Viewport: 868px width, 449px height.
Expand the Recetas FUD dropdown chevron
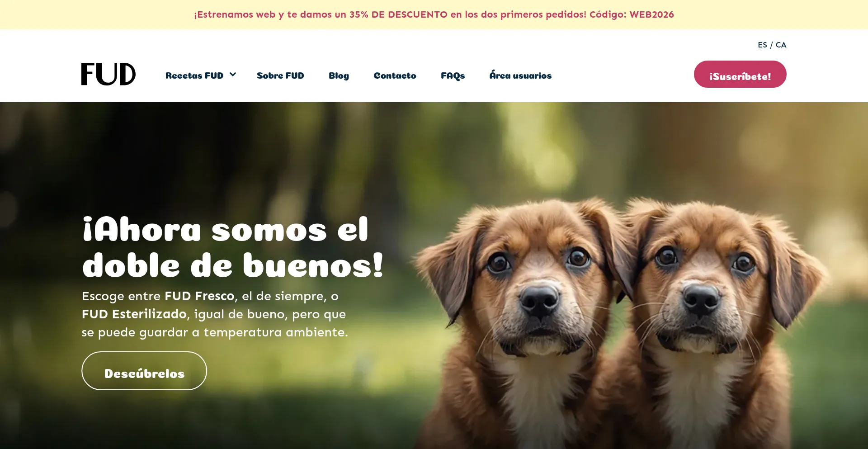point(233,75)
